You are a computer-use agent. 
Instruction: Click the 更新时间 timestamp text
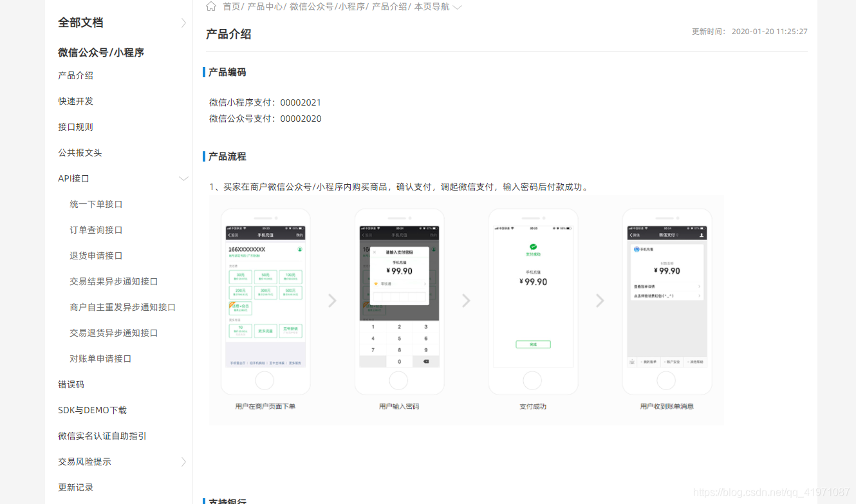tap(750, 32)
